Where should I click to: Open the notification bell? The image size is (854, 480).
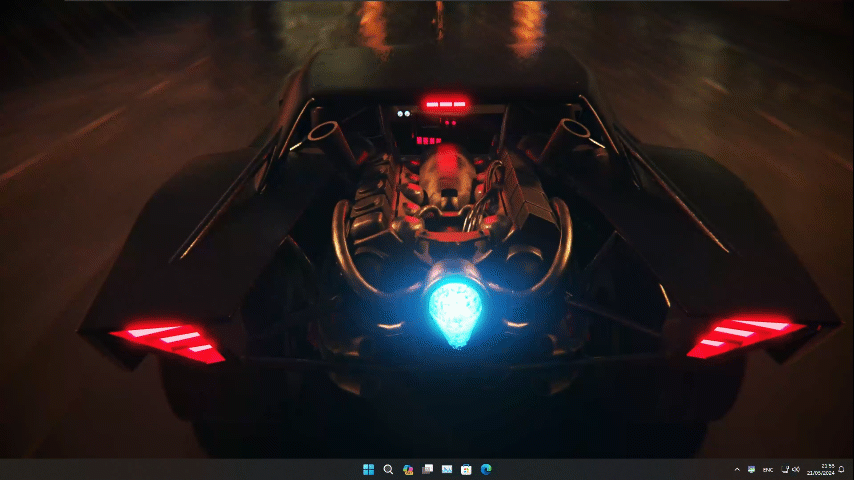[x=842, y=469]
